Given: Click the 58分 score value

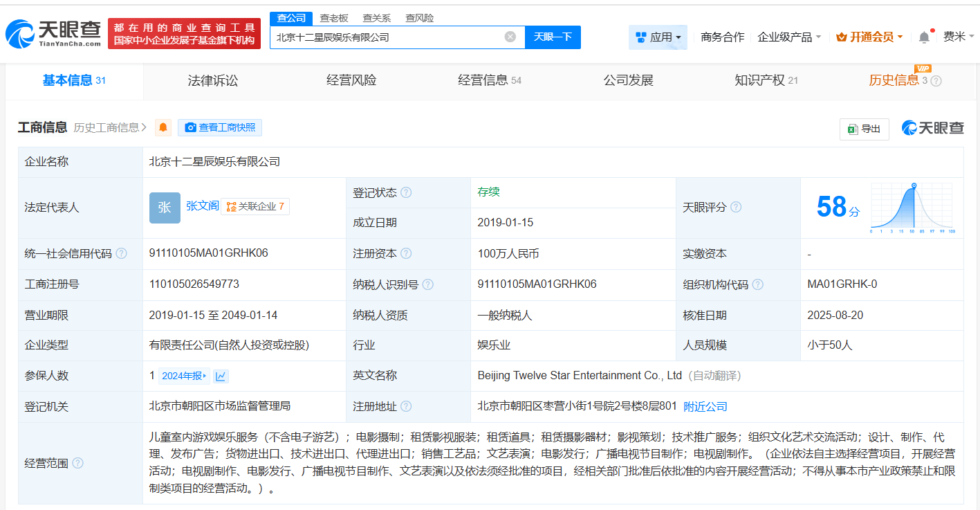Looking at the screenshot, I should [838, 207].
